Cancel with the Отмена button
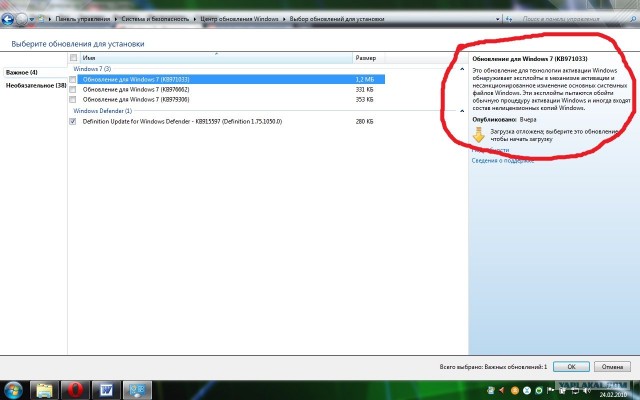 [612, 367]
